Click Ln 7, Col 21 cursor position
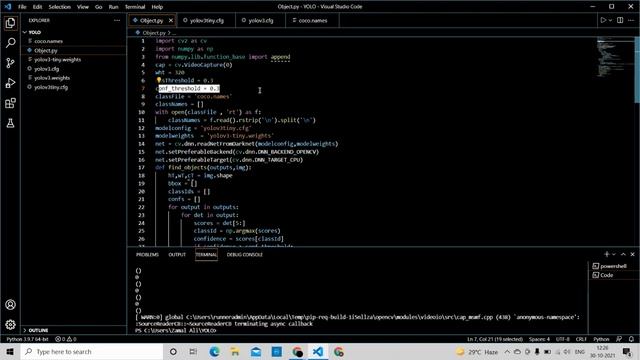Viewport: 640px width, 360px height. pos(495,339)
